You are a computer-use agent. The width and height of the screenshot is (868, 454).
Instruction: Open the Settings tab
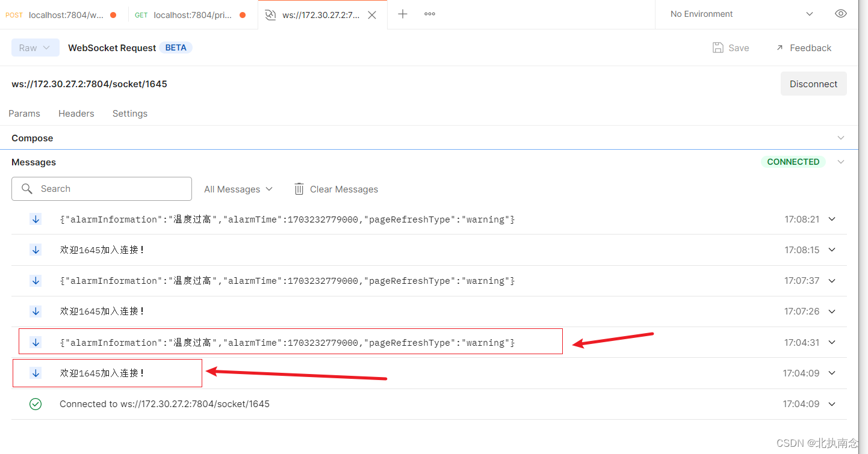click(x=130, y=114)
